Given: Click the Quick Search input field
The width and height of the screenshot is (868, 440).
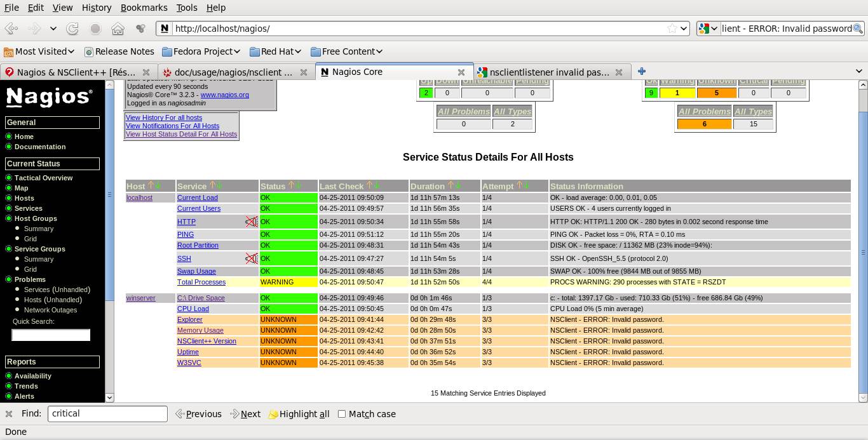Looking at the screenshot, I should [x=51, y=335].
